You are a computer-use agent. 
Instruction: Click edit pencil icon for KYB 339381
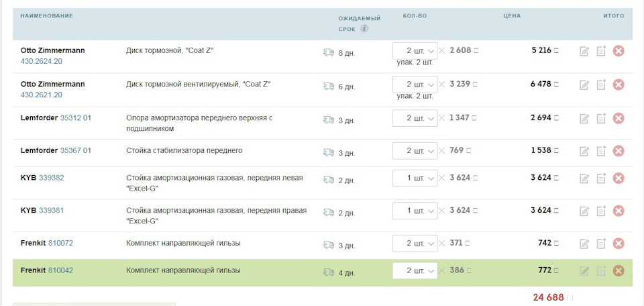[584, 211]
